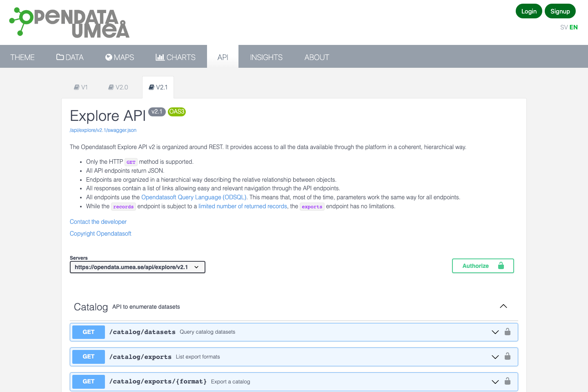Open the Contact the developer link
Image resolution: width=588 pixels, height=392 pixels.
tap(98, 221)
